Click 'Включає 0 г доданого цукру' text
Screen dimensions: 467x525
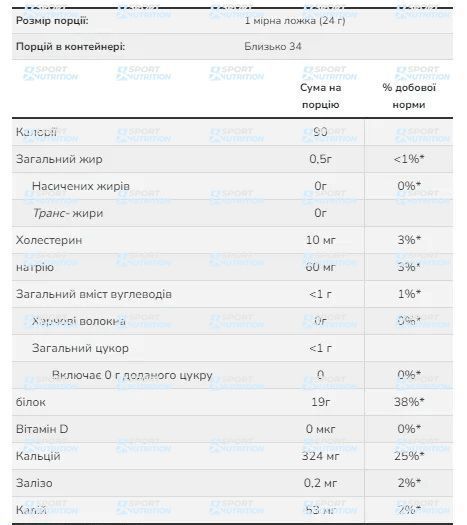(132, 375)
